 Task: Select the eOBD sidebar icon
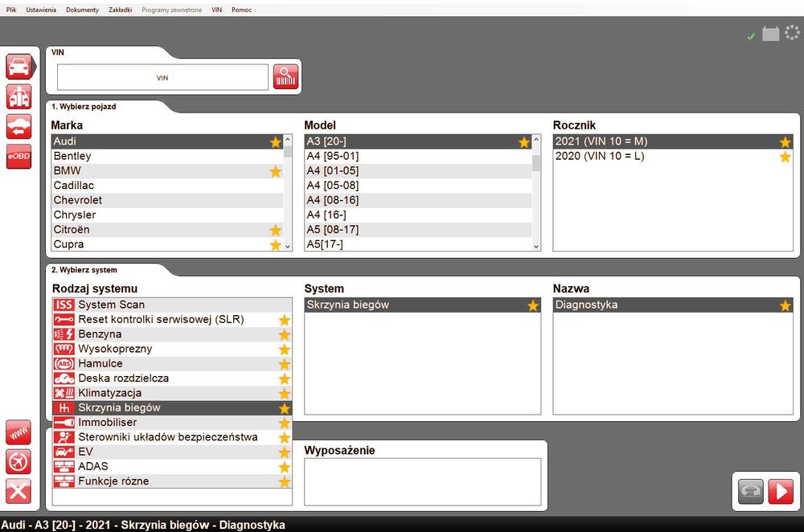point(19,157)
